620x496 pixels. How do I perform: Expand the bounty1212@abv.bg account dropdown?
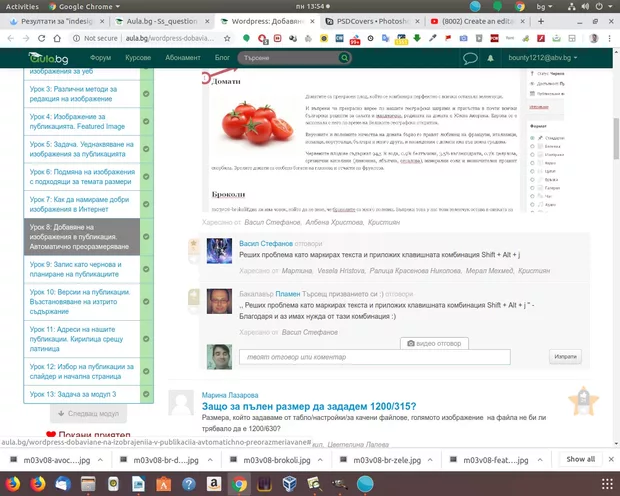pos(542,58)
